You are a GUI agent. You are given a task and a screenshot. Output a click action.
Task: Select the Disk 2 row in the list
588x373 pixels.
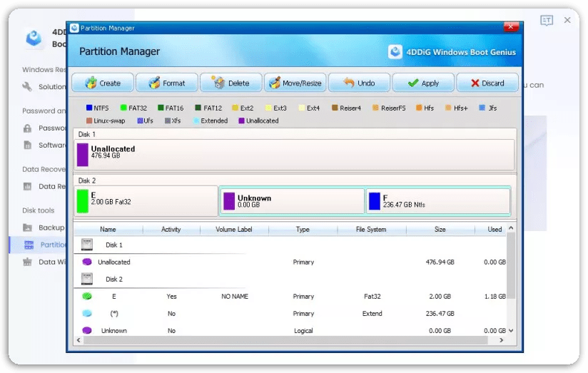coord(290,280)
